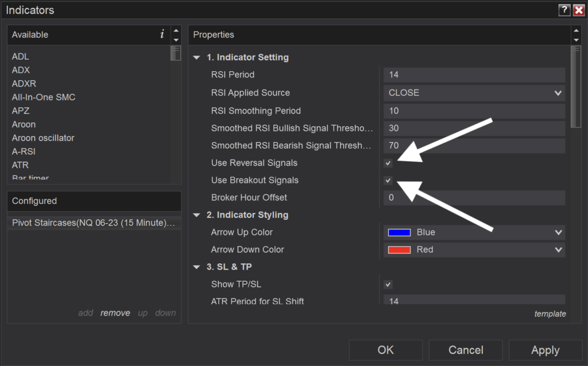Select ADX in the Available list
Screen dimensions: 588x366
coord(21,70)
